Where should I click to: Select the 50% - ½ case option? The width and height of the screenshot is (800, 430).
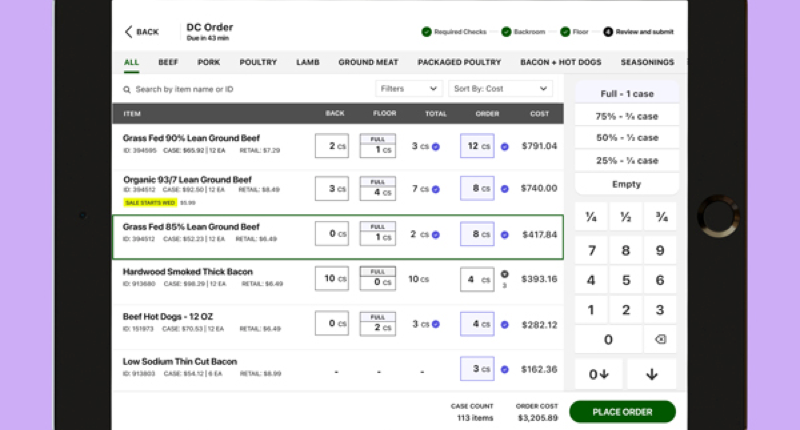tap(627, 138)
